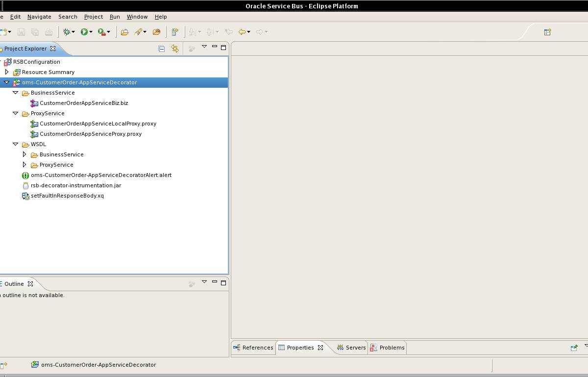Viewport: 588px width, 377px height.
Task: Close the Properties tab
Action: 320,348
